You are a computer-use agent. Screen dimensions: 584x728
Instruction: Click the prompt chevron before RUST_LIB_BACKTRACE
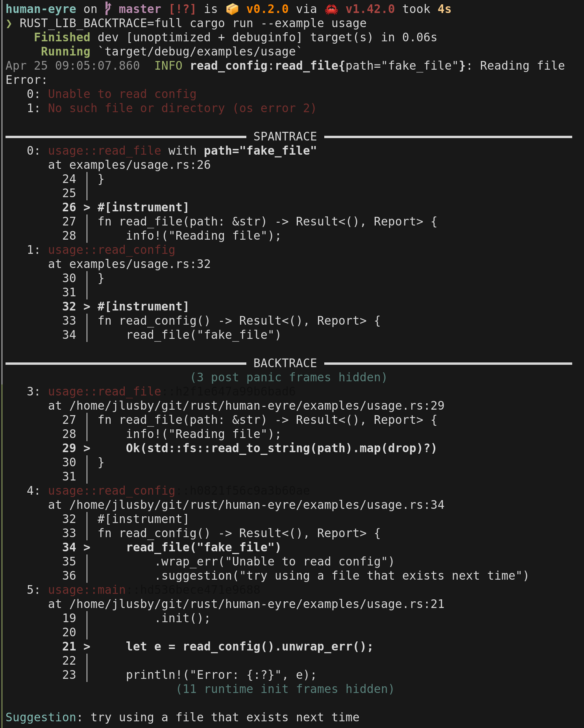9,24
